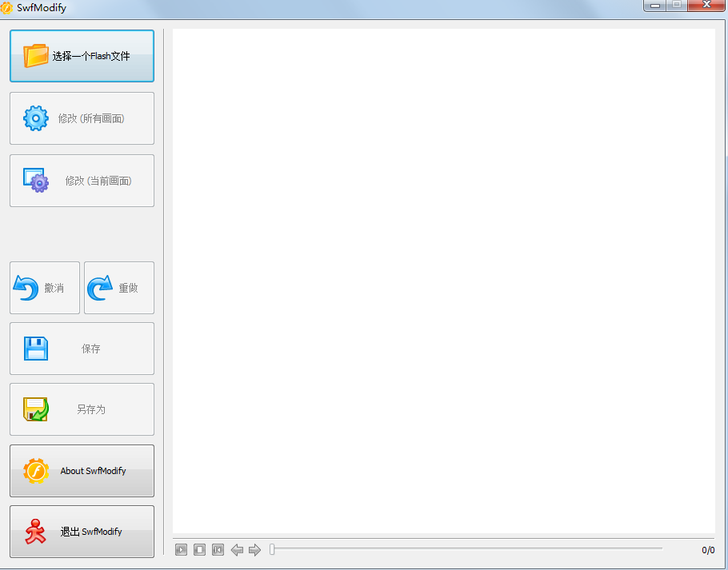The height and width of the screenshot is (570, 728).
Task: Jump back to the first frame
Action: [218, 549]
